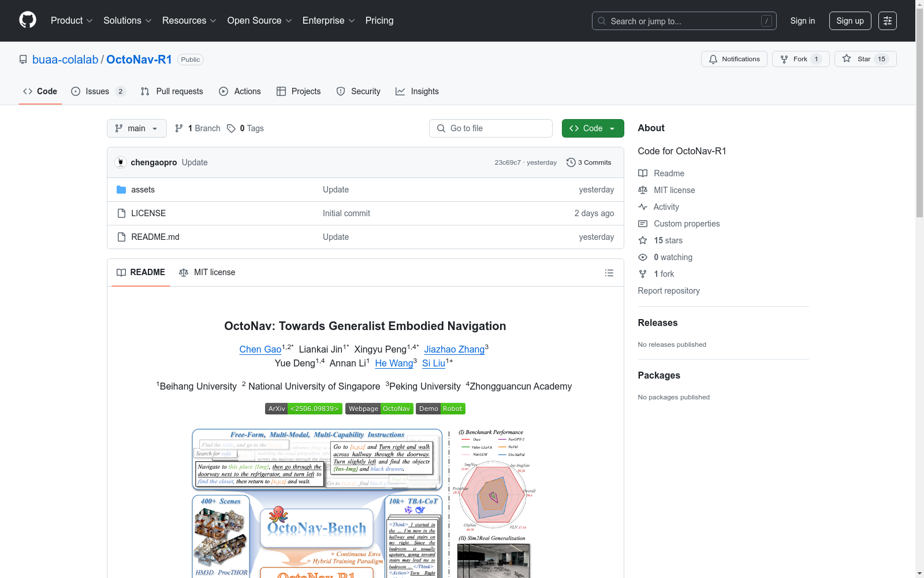
Task: Open Si Liu author link
Action: coord(434,363)
